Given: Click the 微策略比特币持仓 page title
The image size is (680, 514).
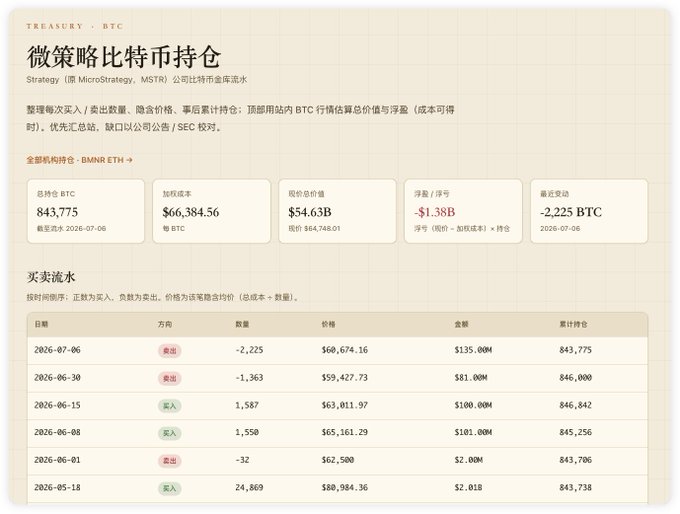Looking at the screenshot, I should pos(124,57).
